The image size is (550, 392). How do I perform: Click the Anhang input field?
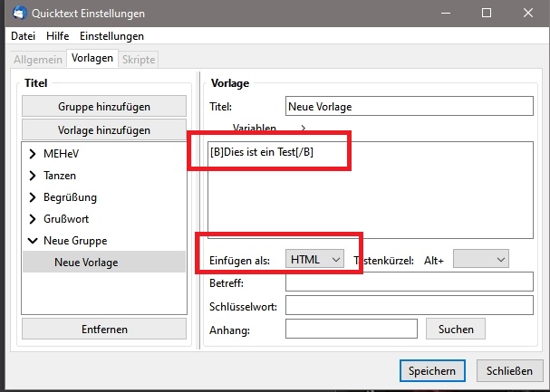tap(352, 329)
